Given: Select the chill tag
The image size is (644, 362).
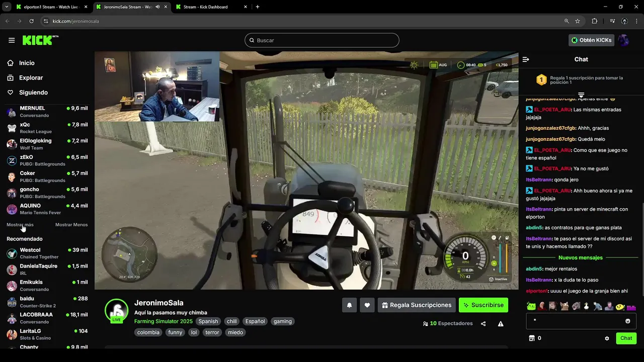Looking at the screenshot, I should 232,321.
